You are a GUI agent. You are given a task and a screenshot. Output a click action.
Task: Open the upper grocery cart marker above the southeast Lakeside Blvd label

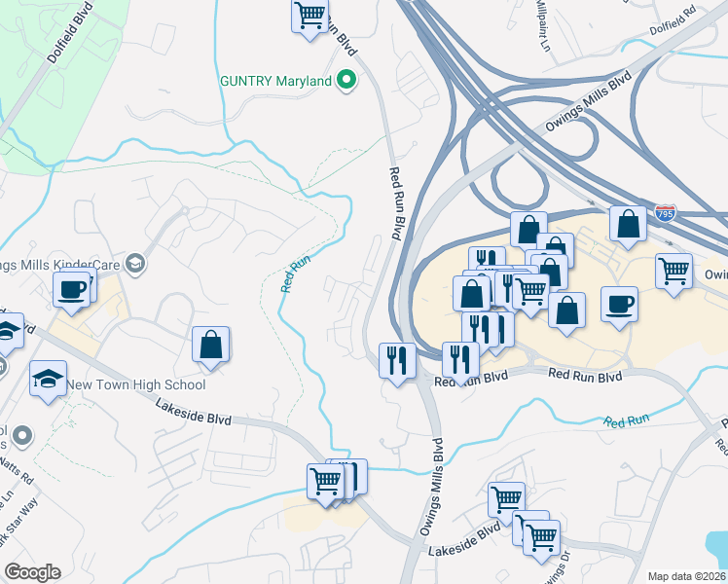(506, 502)
